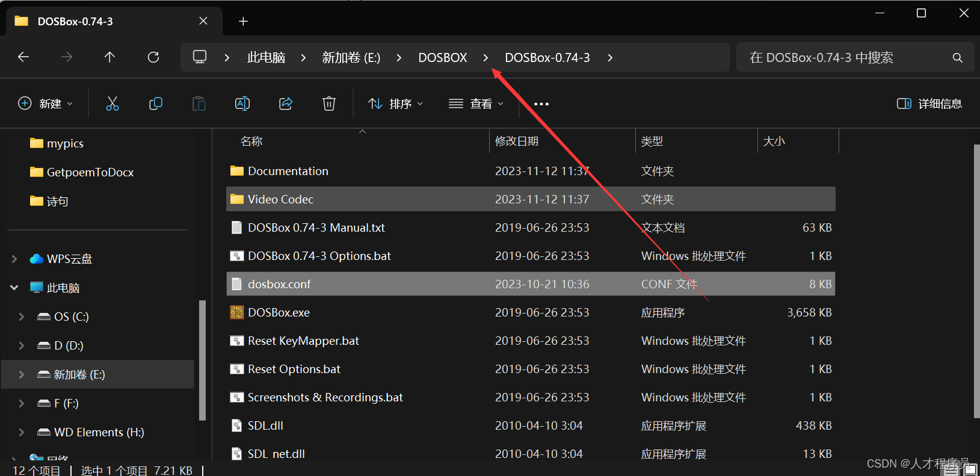Sort by the 修改日期 column header

pyautogui.click(x=516, y=141)
